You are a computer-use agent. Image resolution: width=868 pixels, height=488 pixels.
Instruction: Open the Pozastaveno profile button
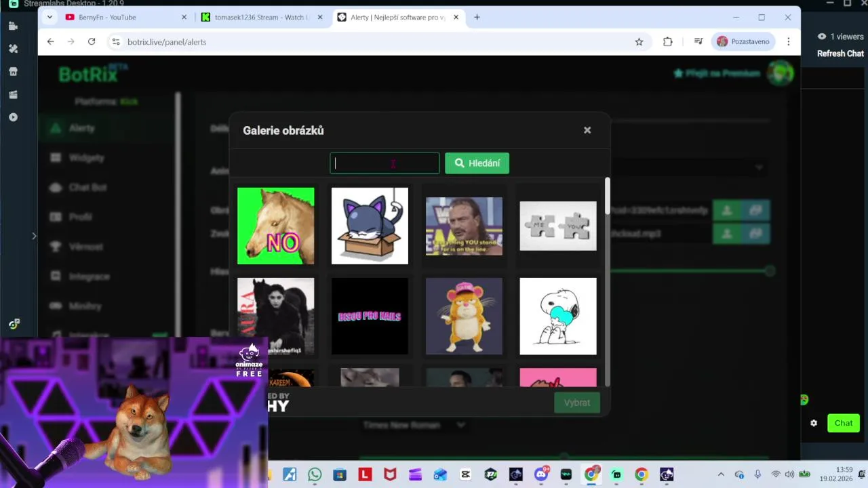click(x=744, y=41)
